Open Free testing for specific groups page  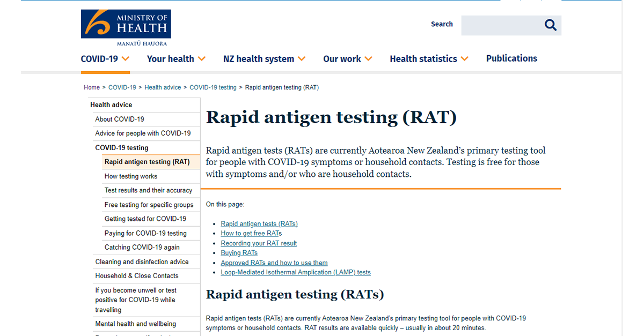pyautogui.click(x=150, y=205)
